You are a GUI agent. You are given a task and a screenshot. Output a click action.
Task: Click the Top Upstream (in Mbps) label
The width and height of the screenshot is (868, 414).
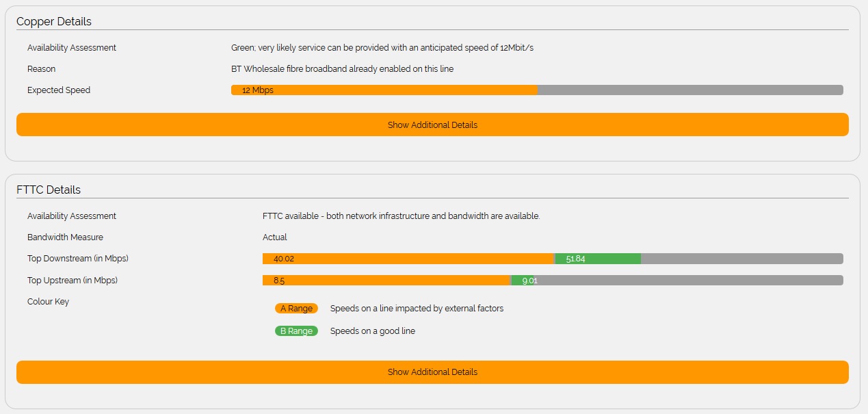coord(73,281)
